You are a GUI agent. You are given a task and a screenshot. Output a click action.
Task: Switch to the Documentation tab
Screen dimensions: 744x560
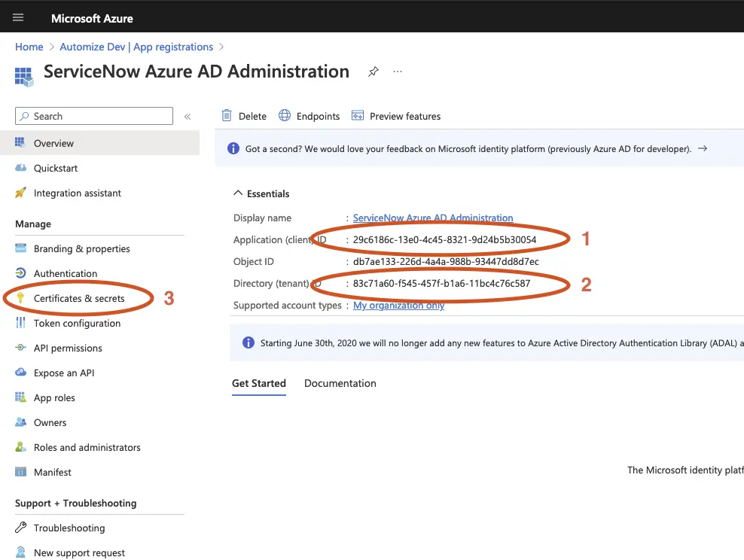click(340, 383)
